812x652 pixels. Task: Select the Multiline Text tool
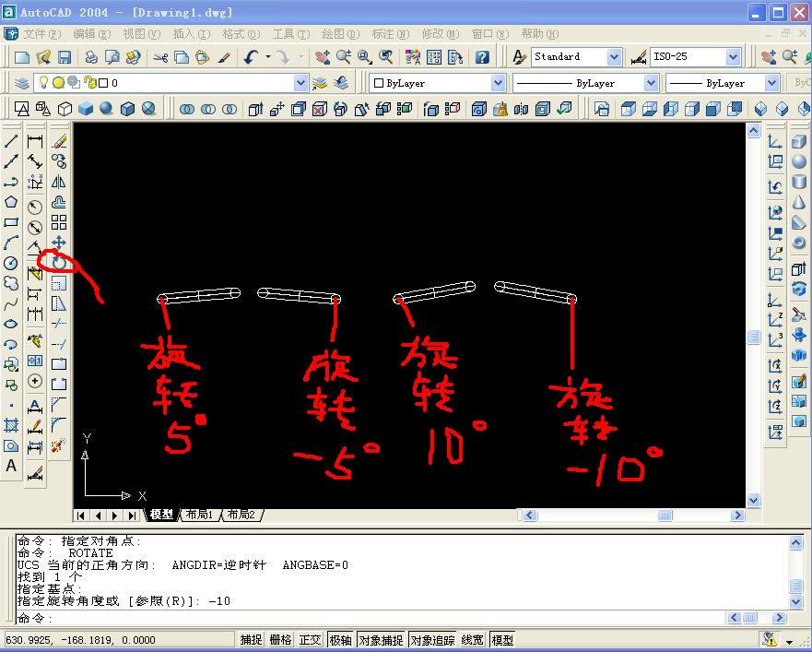pos(11,466)
